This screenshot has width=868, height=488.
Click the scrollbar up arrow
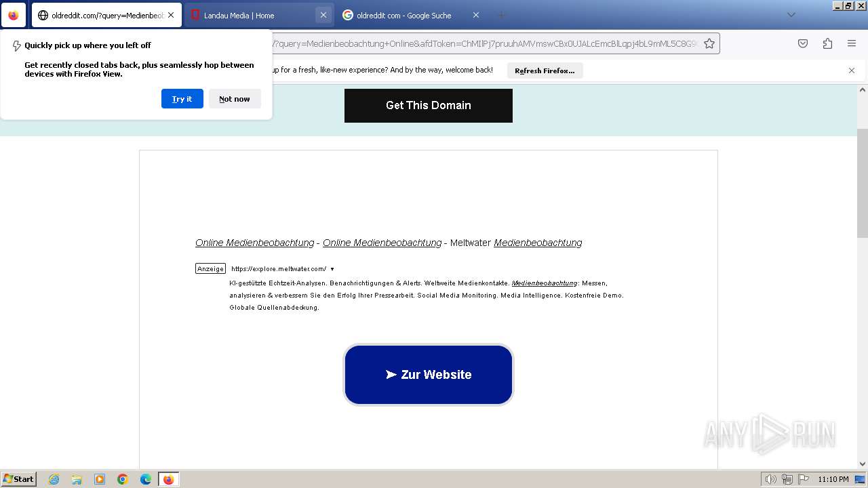tap(863, 89)
